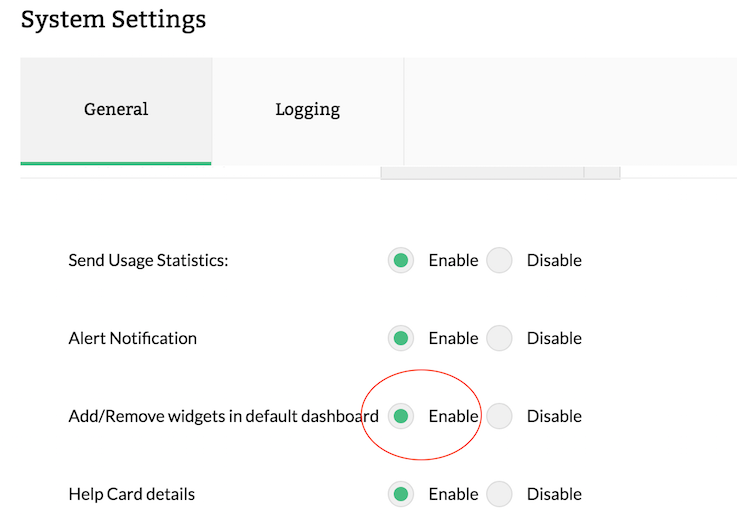Click the Disable text for Alert Notification
This screenshot has width=737, height=530.
[554, 338]
